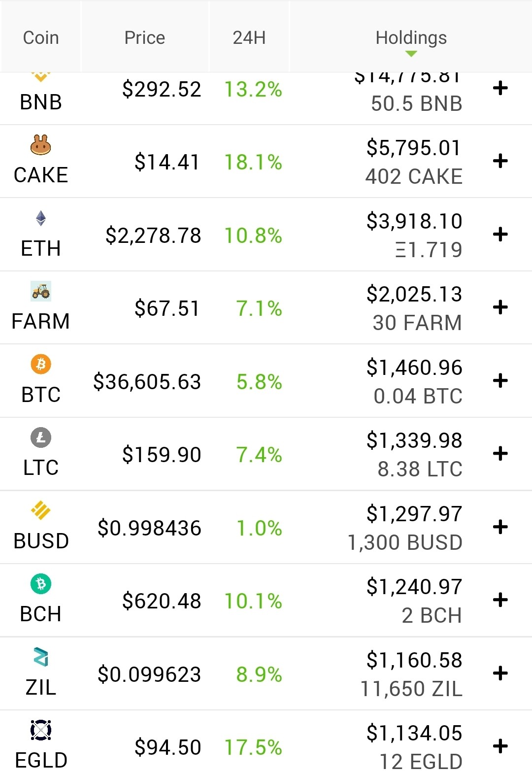Image resolution: width=532 pixels, height=771 pixels.
Task: Open the $1,297.97 BUSD holdings value
Action: coord(414,514)
